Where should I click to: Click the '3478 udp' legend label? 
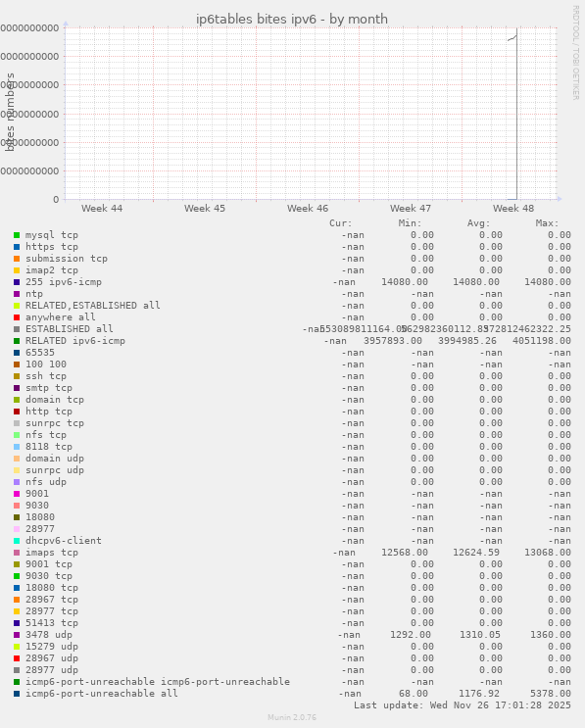pyautogui.click(x=49, y=635)
